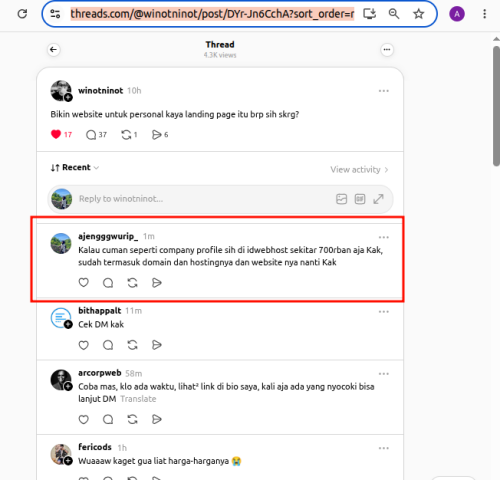
Task: Add a GIF in reply box
Action: (x=360, y=199)
